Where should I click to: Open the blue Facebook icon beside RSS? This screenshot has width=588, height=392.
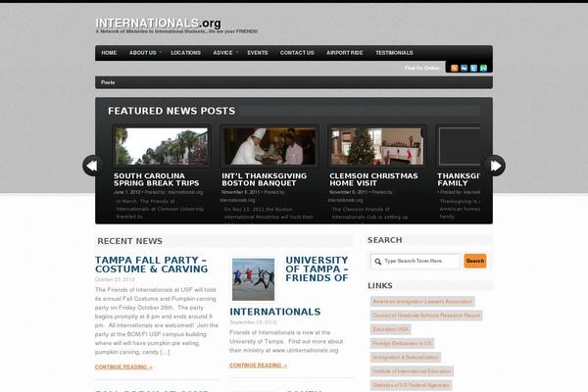[x=464, y=68]
